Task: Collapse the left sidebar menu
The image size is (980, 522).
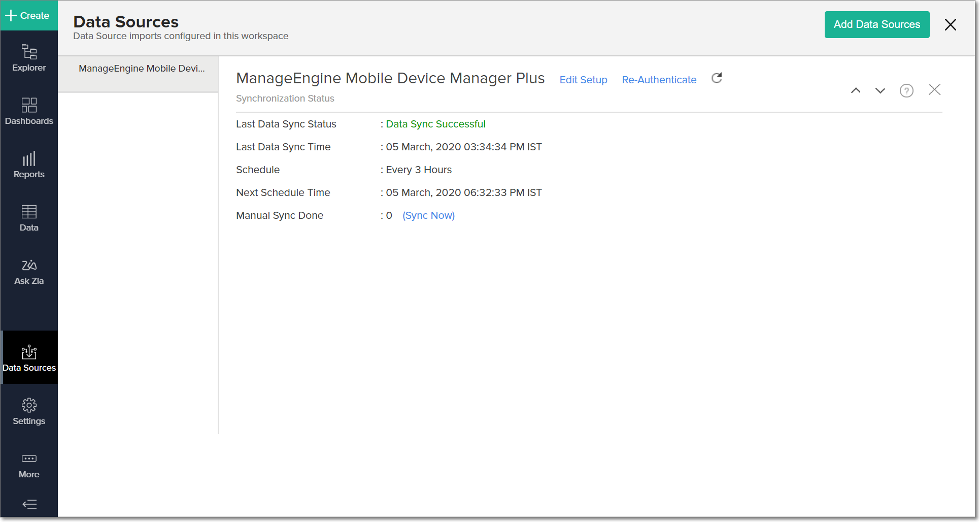Action: (x=29, y=504)
